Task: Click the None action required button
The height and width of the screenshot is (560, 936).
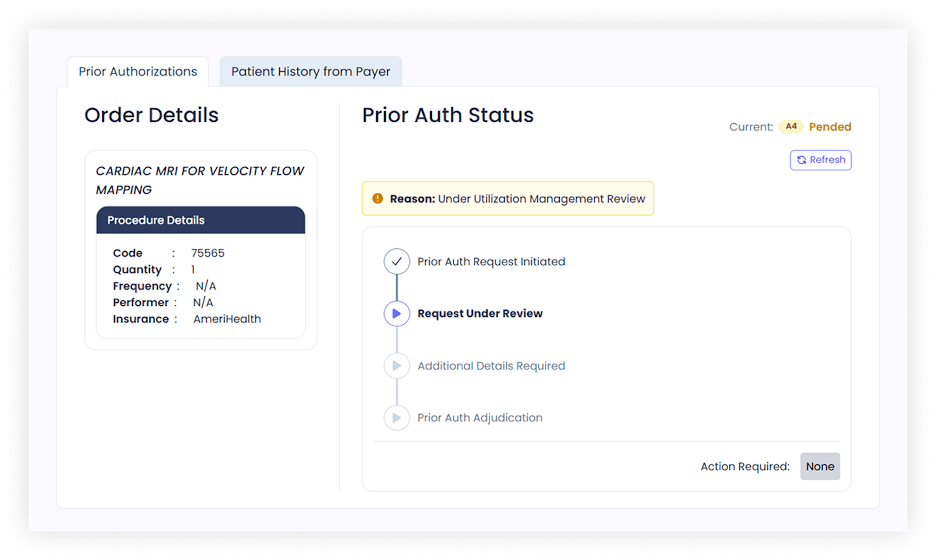Action: [820, 466]
